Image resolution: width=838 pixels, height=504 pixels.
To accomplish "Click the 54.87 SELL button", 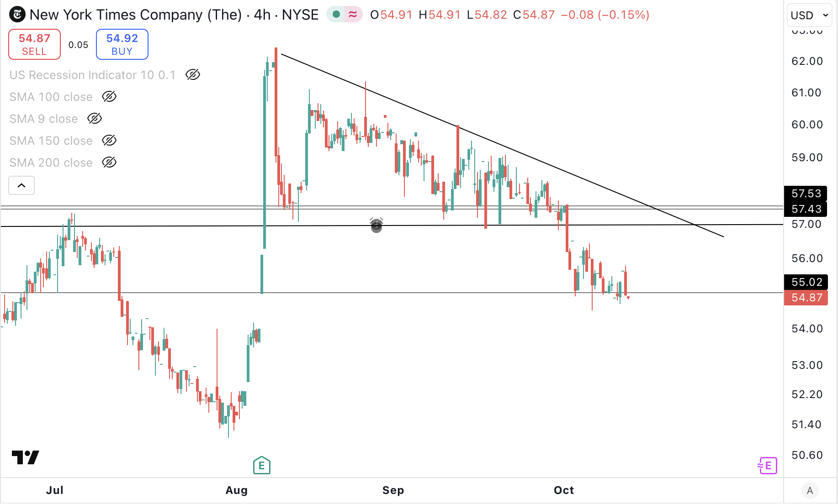I will point(34,44).
